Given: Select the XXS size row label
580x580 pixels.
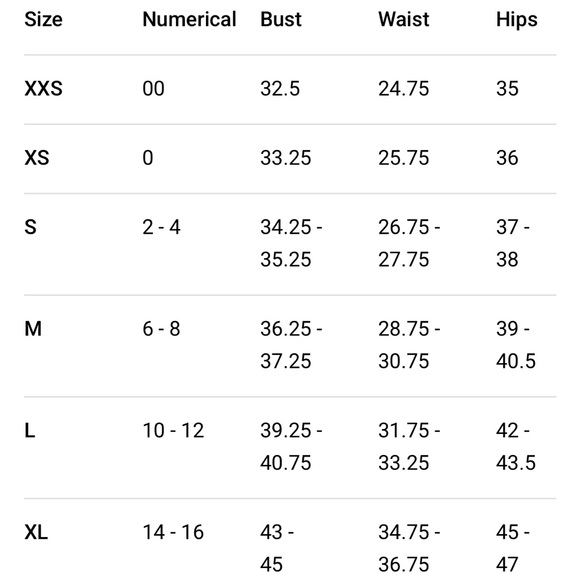Looking at the screenshot, I should [43, 89].
